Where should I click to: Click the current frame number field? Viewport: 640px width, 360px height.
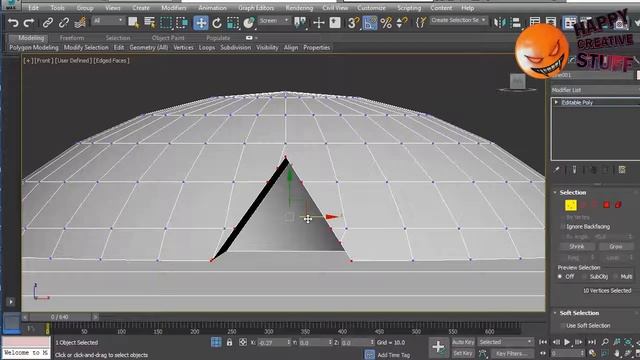tap(568, 353)
